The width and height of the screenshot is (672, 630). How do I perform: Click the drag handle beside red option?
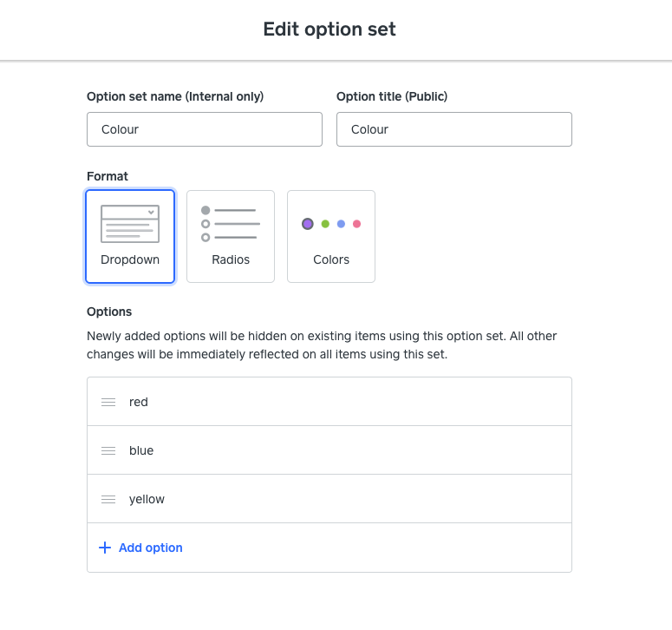coord(108,402)
